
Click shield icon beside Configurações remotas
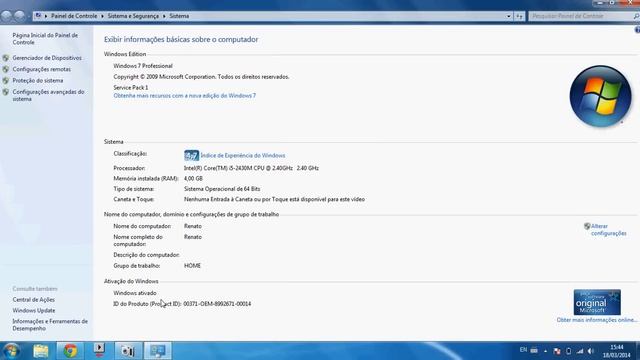[6, 69]
